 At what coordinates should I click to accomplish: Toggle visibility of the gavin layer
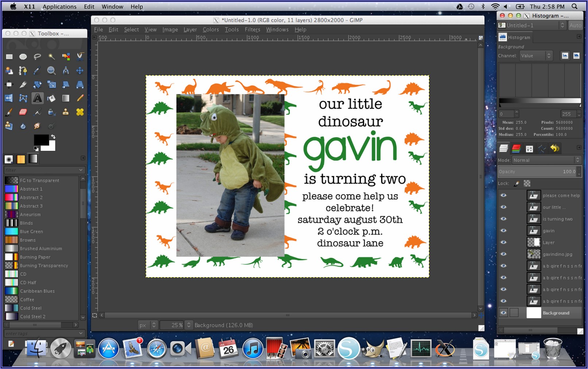(503, 230)
